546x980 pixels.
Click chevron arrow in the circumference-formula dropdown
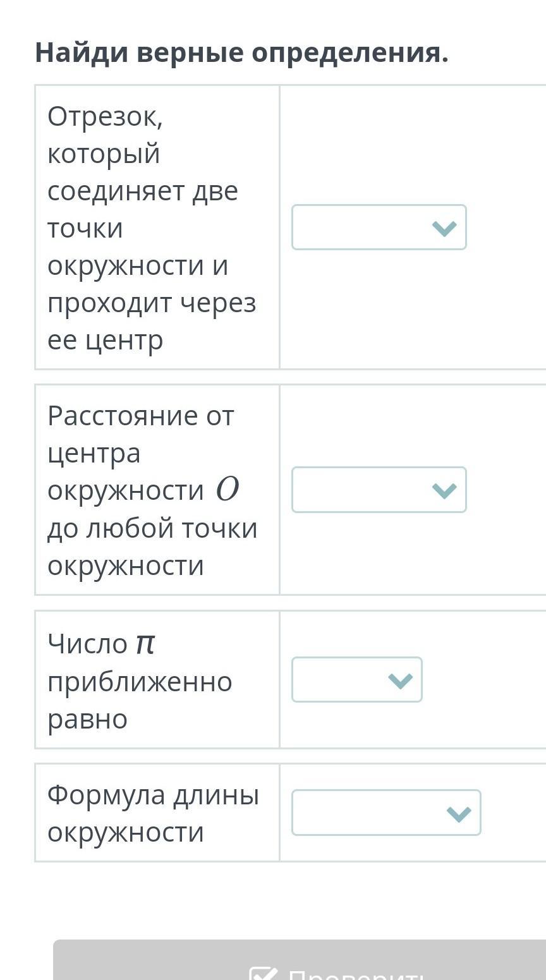click(459, 814)
